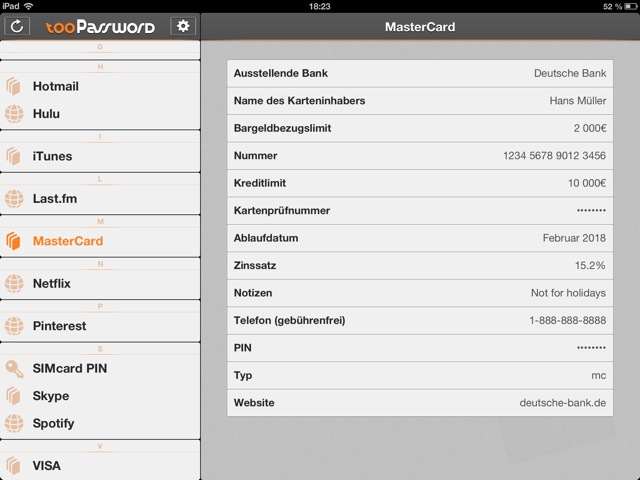This screenshot has width=640, height=480.
Task: Open the Spotify entry
Action: (100, 423)
